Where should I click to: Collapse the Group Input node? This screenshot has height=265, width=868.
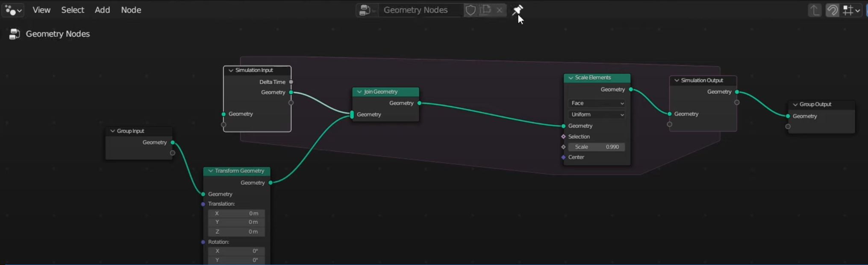pyautogui.click(x=112, y=131)
